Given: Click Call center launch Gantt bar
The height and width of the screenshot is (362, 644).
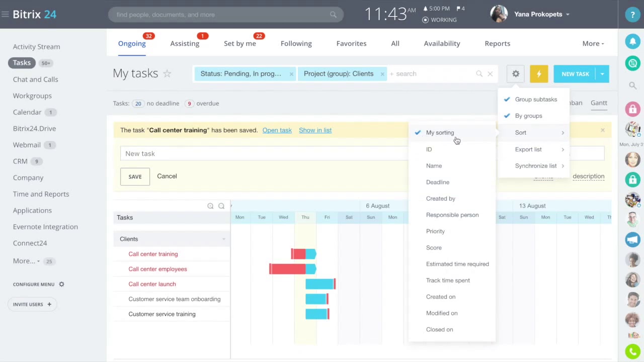Looking at the screenshot, I should point(320,284).
